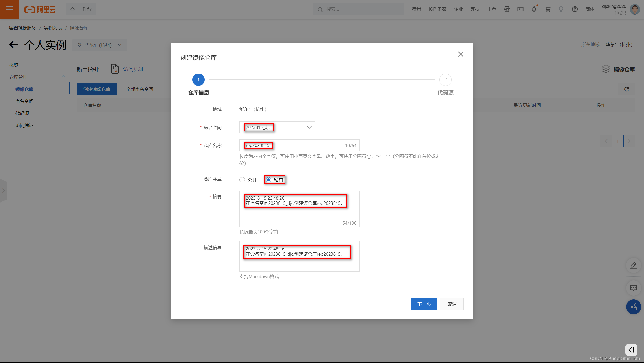Click the 取消 button
Viewport: 644px width, 363px height.
pyautogui.click(x=452, y=304)
